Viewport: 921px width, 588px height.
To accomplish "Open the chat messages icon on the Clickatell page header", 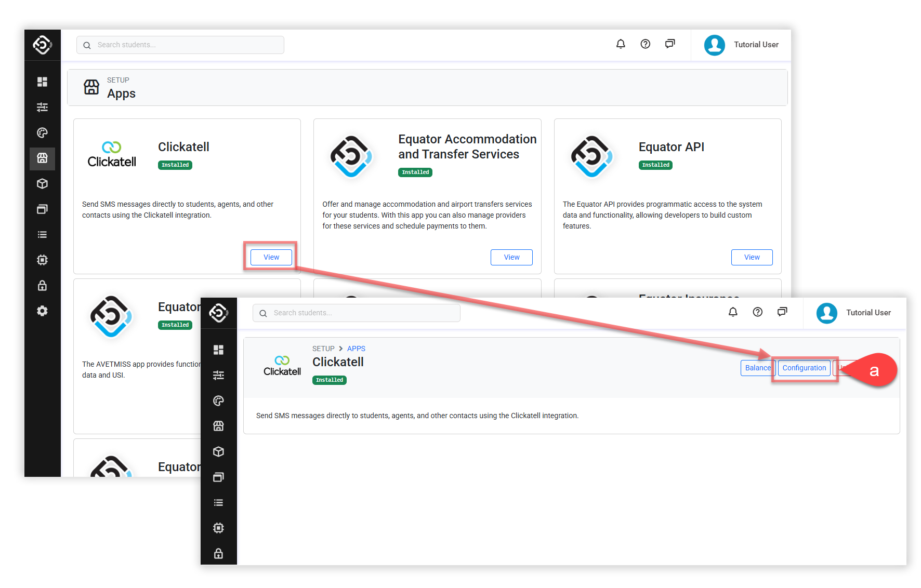I will click(782, 312).
